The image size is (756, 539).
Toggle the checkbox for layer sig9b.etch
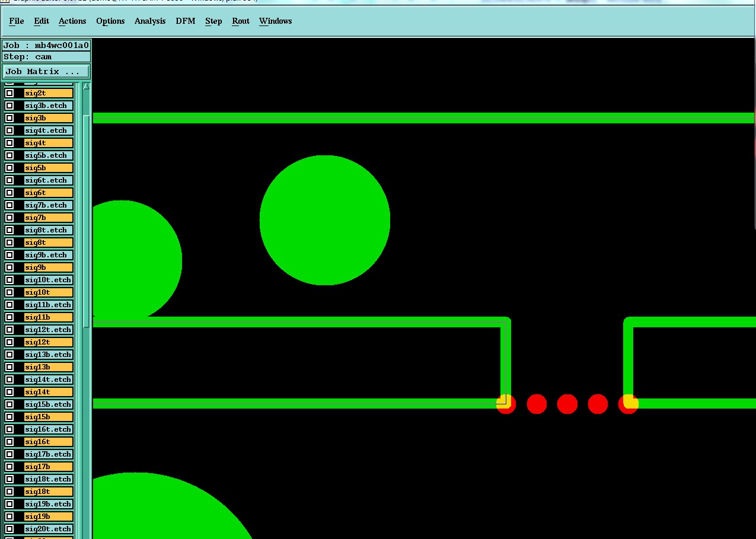tap(9, 255)
